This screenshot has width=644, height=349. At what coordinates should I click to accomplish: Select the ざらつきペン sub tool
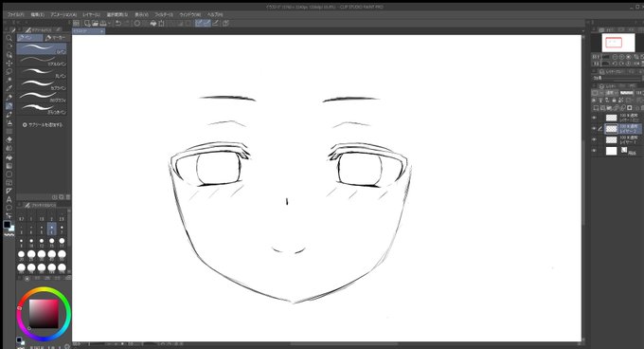(x=42, y=108)
